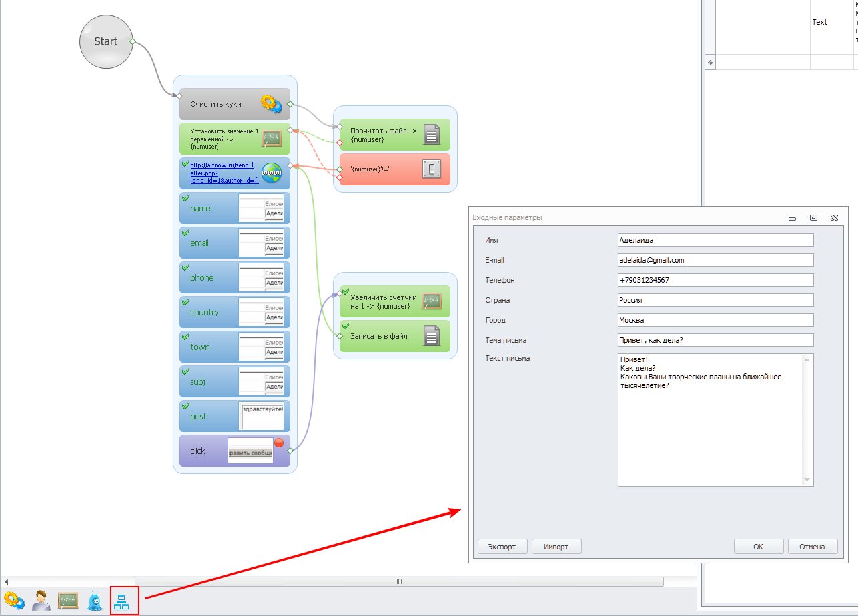
Task: Click the www globe icon on the URL node
Action: click(271, 173)
